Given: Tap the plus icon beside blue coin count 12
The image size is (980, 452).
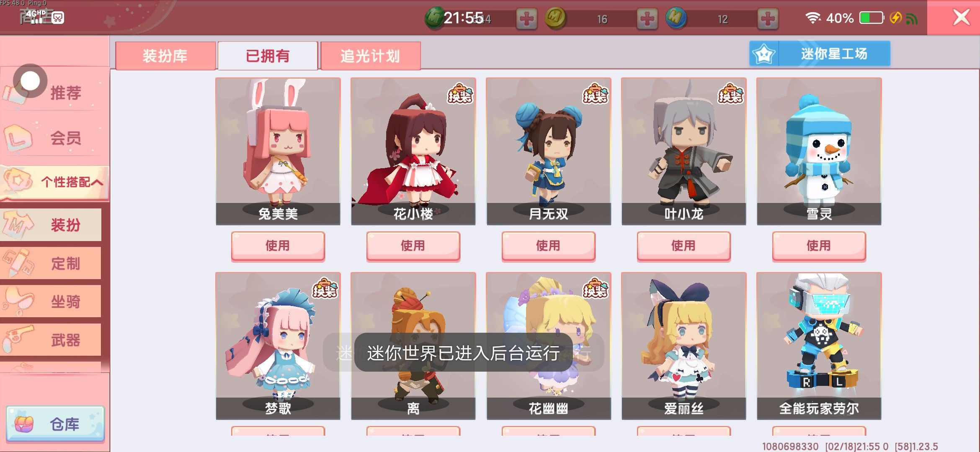Looking at the screenshot, I should pyautogui.click(x=768, y=19).
